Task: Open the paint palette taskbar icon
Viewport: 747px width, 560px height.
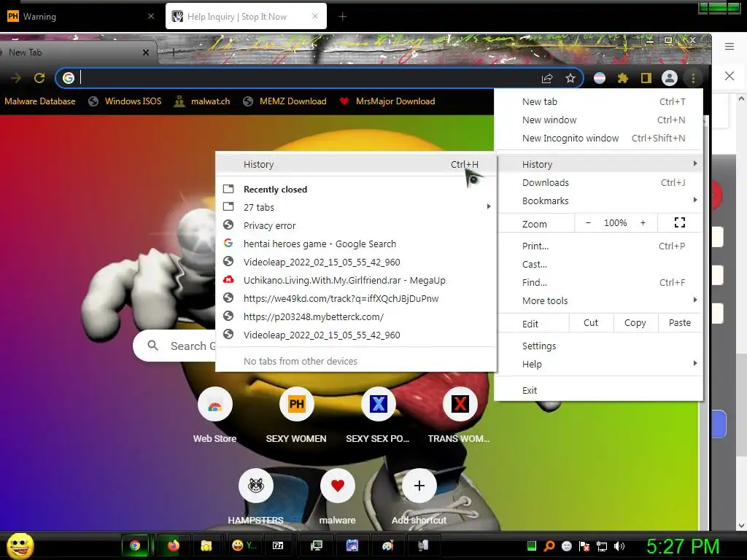Action: click(388, 545)
